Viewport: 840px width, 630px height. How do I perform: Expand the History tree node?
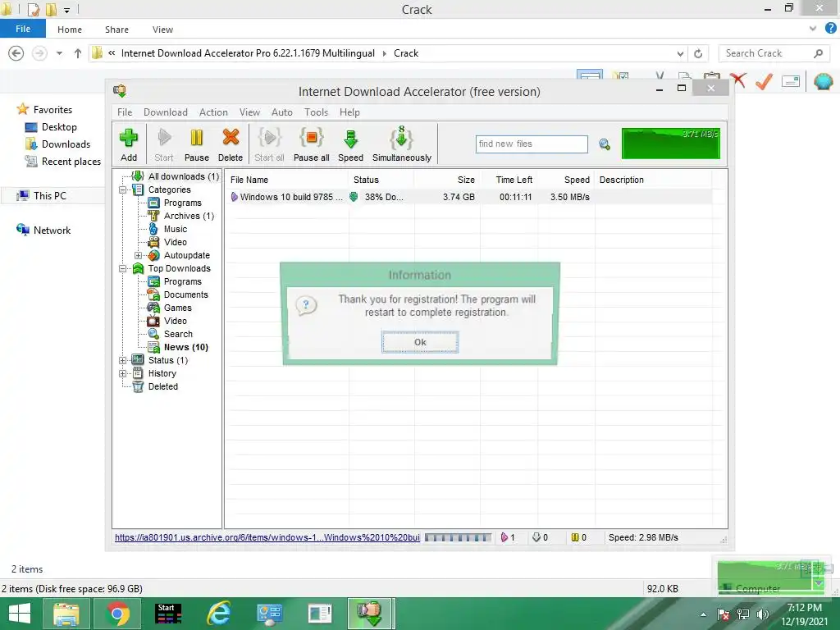coord(123,373)
